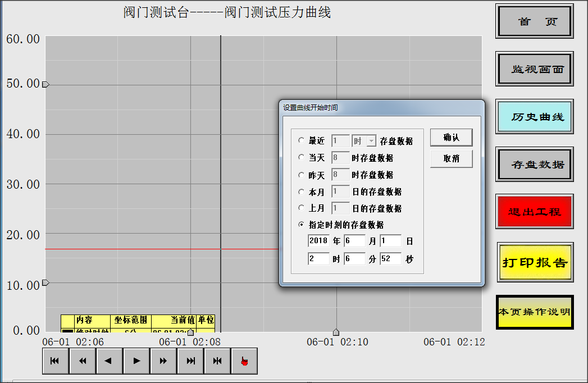
Task: Click the skip-to-next playback icon
Action: [x=190, y=361]
